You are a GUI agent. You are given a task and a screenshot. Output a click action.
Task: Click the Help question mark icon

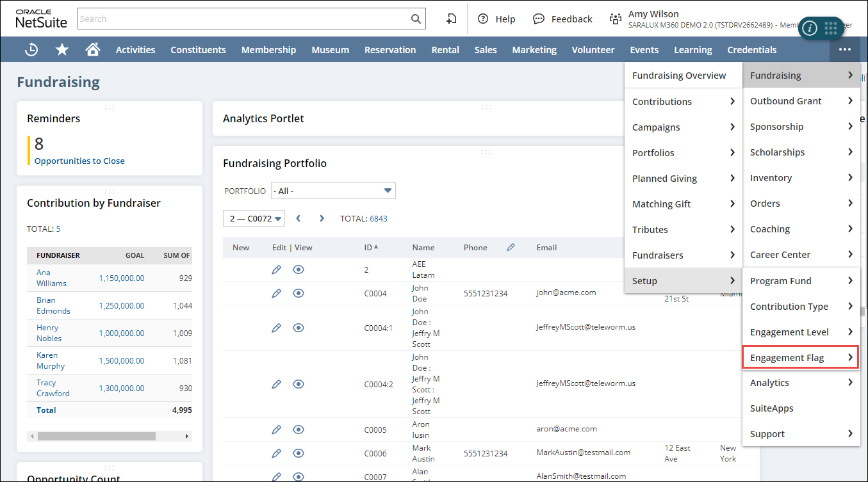click(x=483, y=19)
